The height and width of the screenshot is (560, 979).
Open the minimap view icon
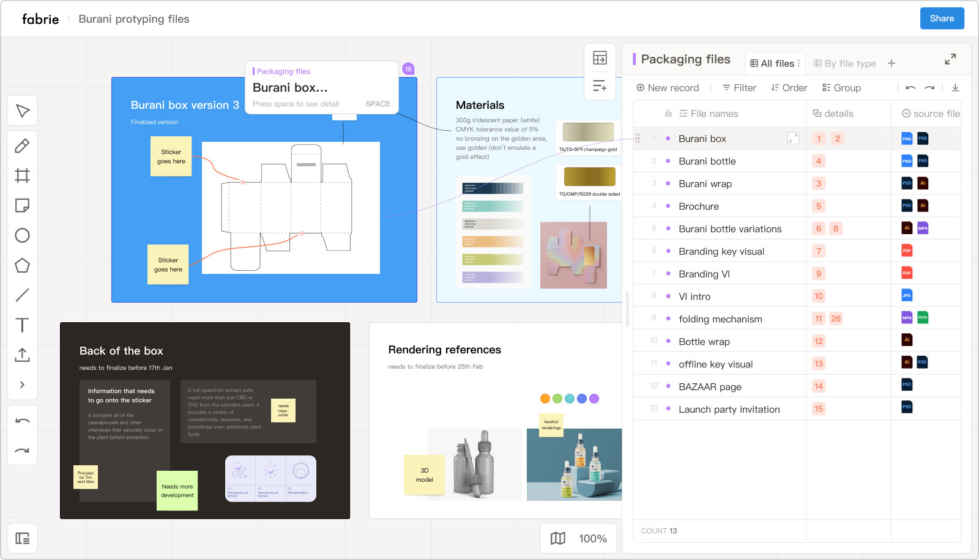(x=558, y=539)
